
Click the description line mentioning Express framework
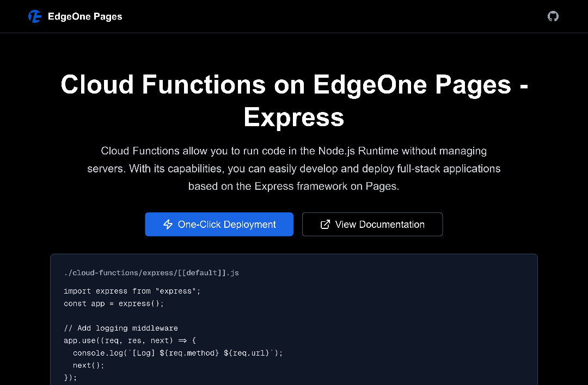click(x=294, y=187)
